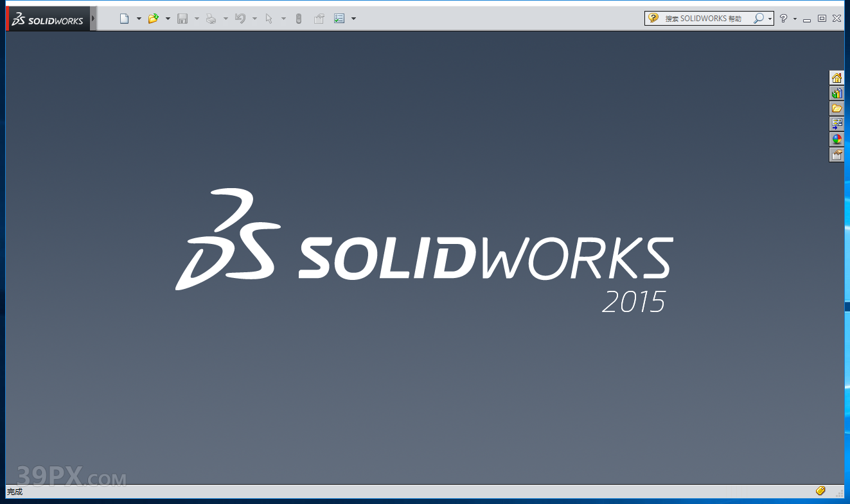
Task: Click the Rebuild icon on the toolbar
Action: (x=298, y=18)
